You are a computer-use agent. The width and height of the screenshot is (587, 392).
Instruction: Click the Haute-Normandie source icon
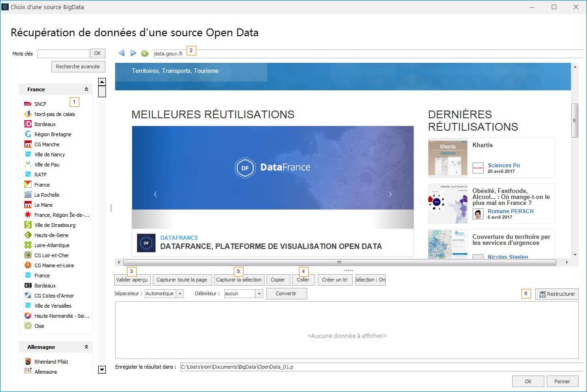click(x=28, y=316)
